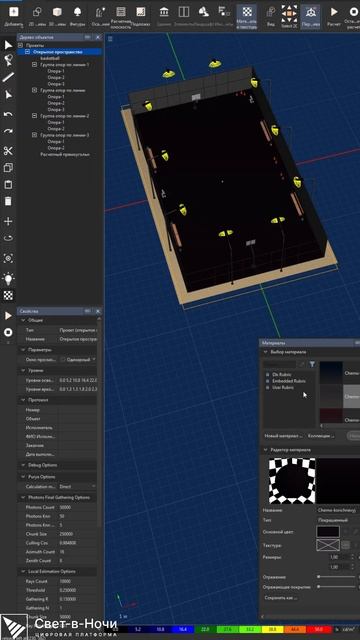Click the clipboard Paste icon
The width and height of the screenshot is (360, 640).
(8, 184)
